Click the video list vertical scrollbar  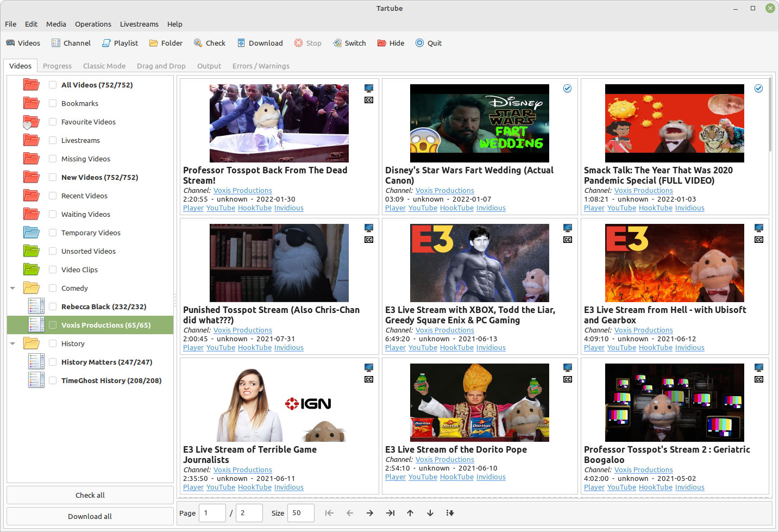coord(770,114)
